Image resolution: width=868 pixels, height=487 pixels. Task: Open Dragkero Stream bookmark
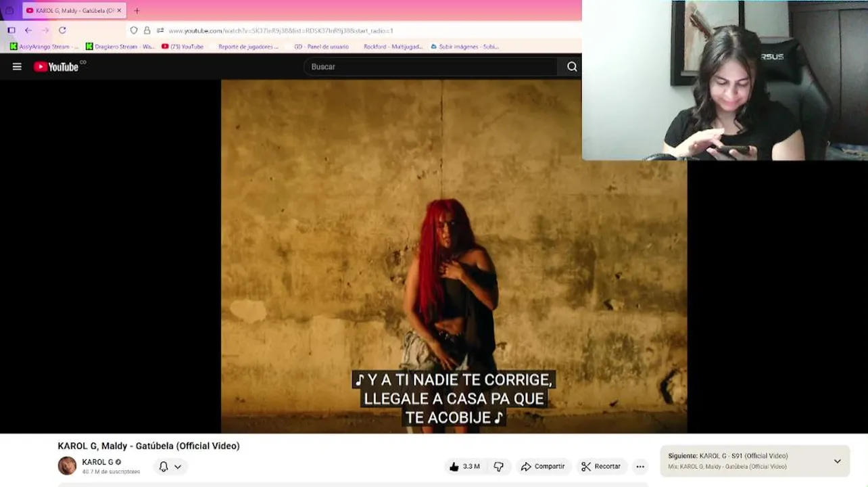click(x=120, y=47)
